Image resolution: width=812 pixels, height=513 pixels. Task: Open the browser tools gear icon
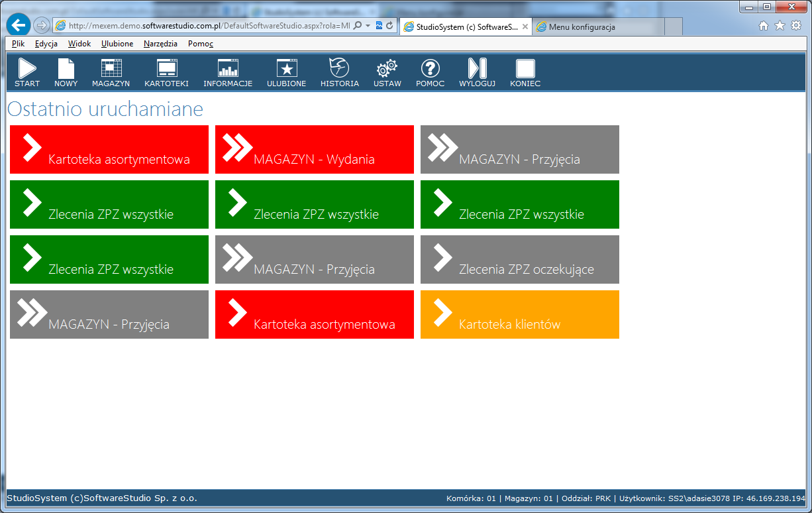point(796,26)
